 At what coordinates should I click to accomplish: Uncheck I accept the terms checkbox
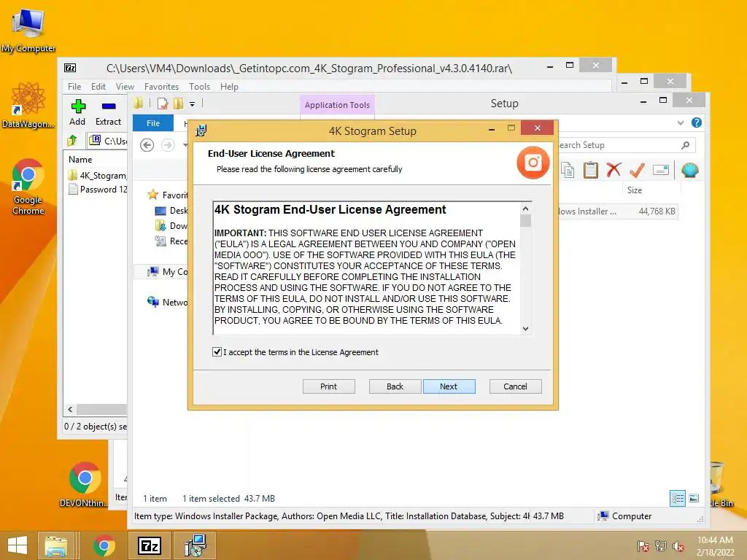point(217,352)
